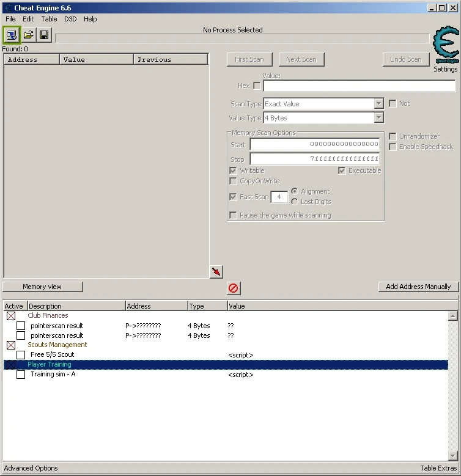The image size is (461, 476).
Task: Click the Value column header in results
Action: [x=97, y=59]
